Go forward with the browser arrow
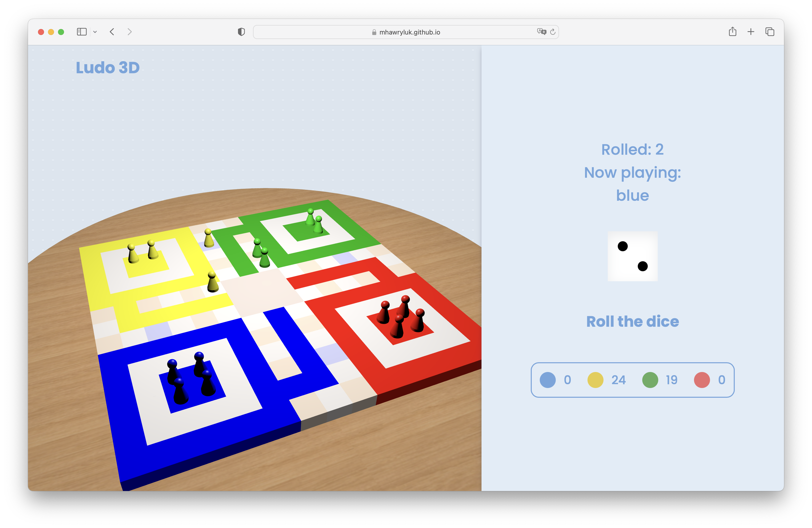 pyautogui.click(x=129, y=32)
